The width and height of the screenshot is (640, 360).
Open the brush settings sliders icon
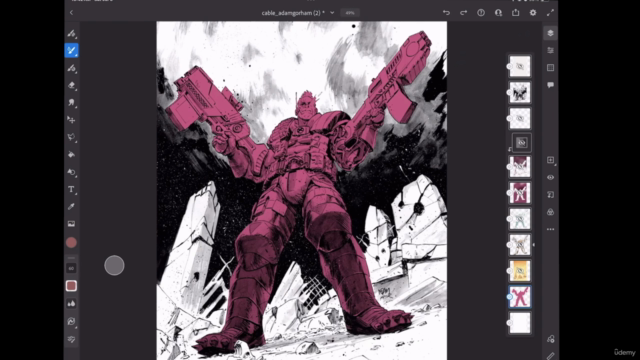[x=71, y=339]
